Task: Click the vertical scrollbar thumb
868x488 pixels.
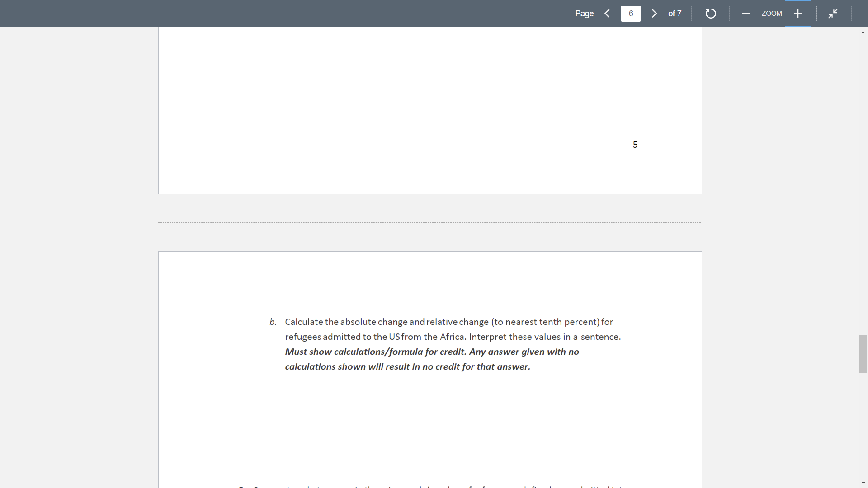Action: [863, 354]
